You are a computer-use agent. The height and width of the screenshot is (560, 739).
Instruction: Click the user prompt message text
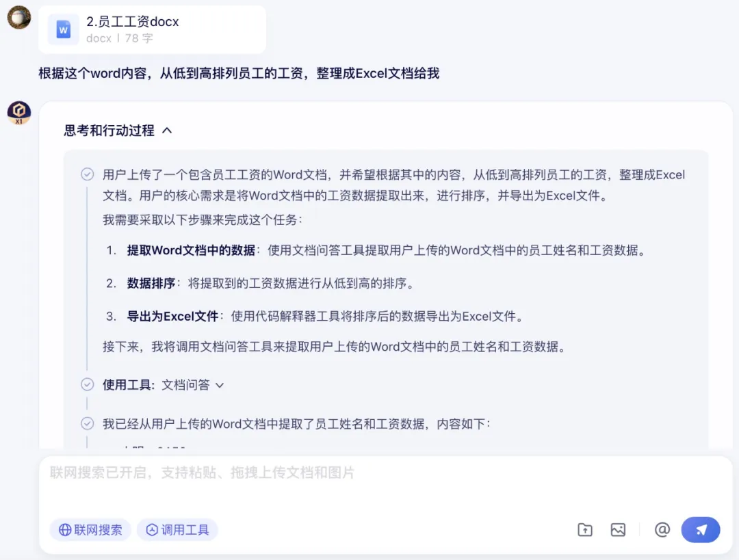pyautogui.click(x=239, y=73)
